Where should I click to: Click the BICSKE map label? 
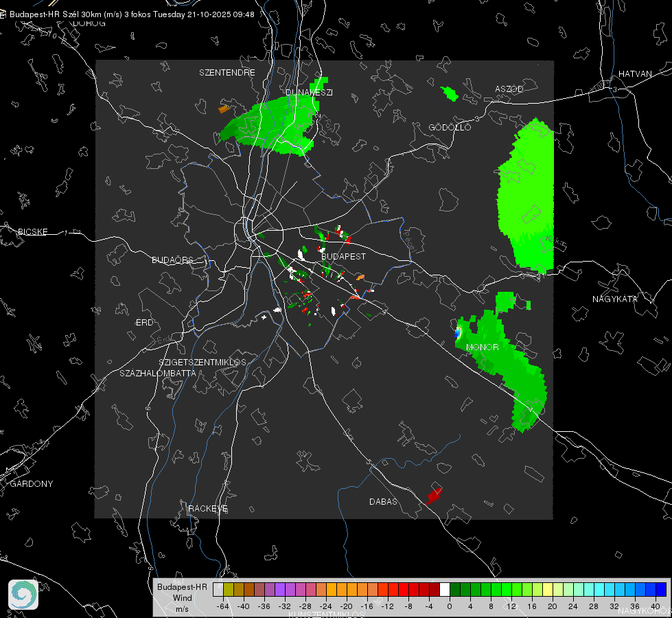click(x=32, y=231)
